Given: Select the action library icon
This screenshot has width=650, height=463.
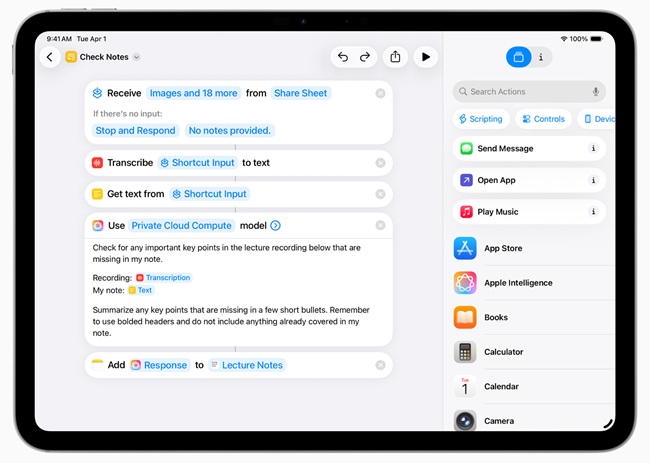Looking at the screenshot, I should (x=518, y=57).
